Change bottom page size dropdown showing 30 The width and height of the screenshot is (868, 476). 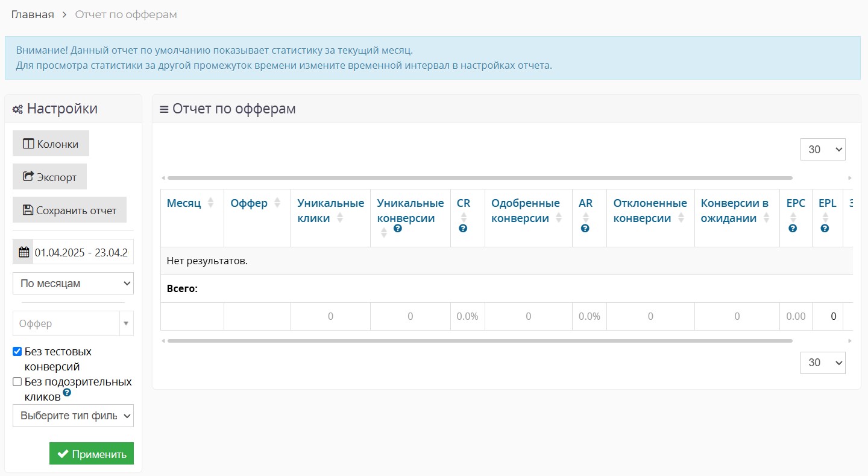(823, 363)
